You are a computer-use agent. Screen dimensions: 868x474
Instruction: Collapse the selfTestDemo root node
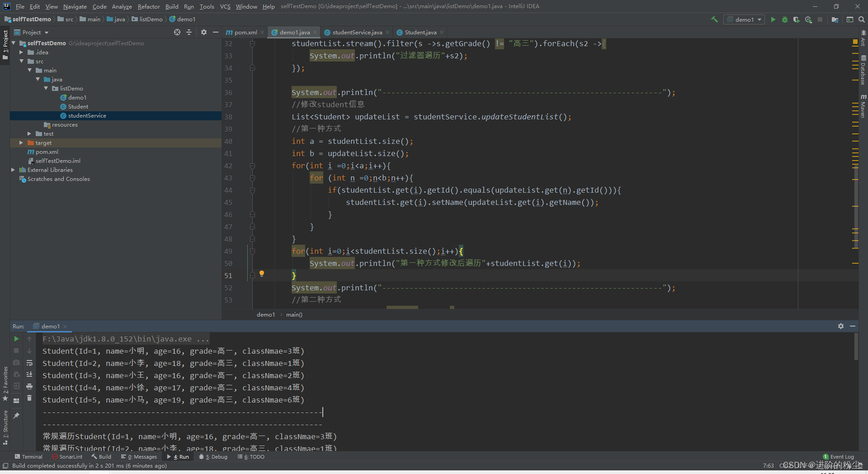(x=14, y=43)
